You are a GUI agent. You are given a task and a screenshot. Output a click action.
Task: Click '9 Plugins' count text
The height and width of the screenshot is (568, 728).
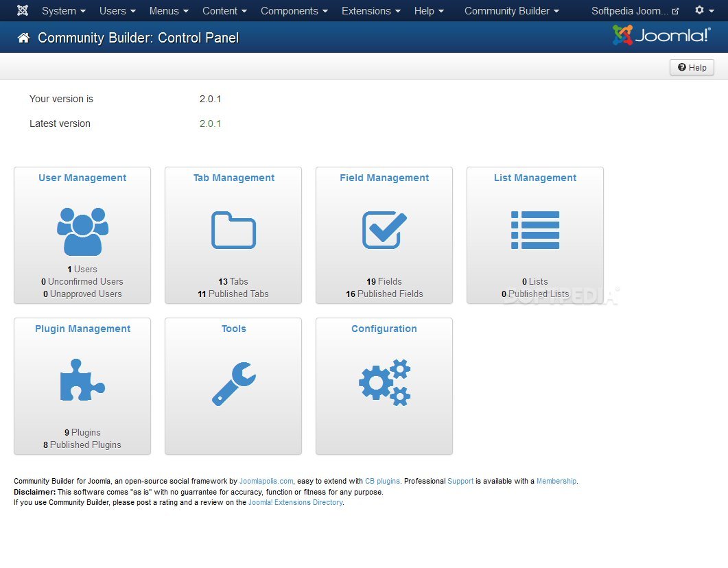tap(82, 432)
